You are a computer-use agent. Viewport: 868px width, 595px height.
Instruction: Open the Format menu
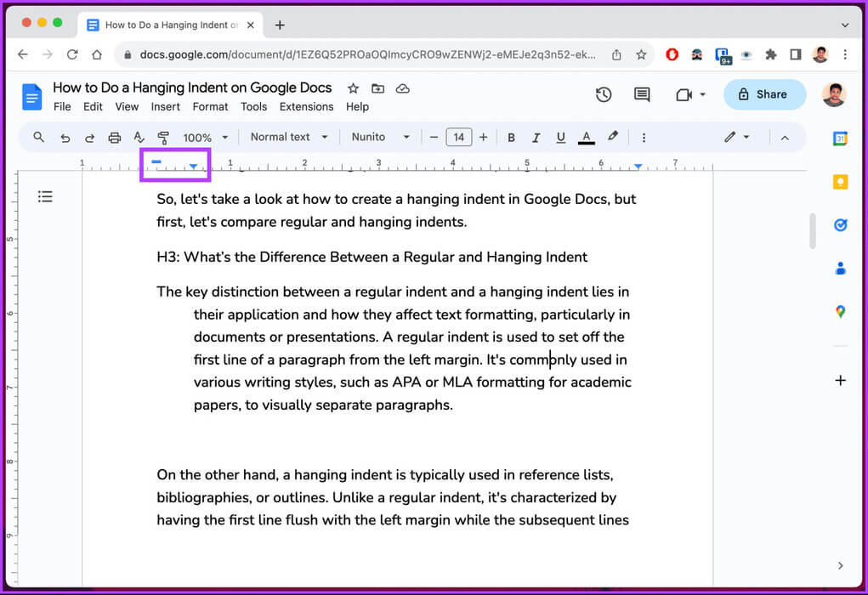point(210,107)
